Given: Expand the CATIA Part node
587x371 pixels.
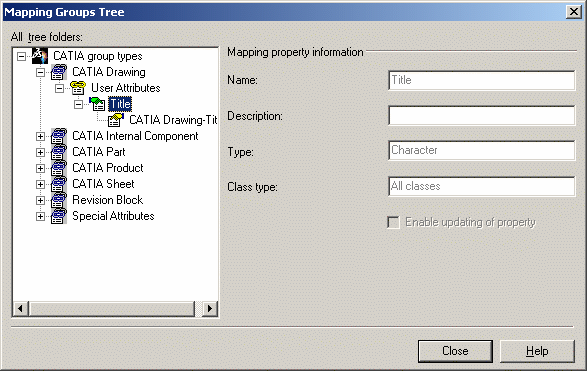Looking at the screenshot, I should (x=40, y=152).
